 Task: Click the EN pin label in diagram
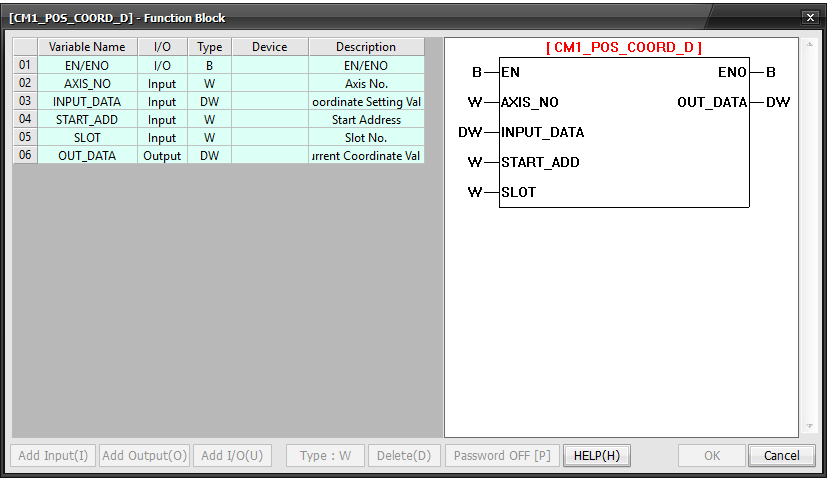511,72
